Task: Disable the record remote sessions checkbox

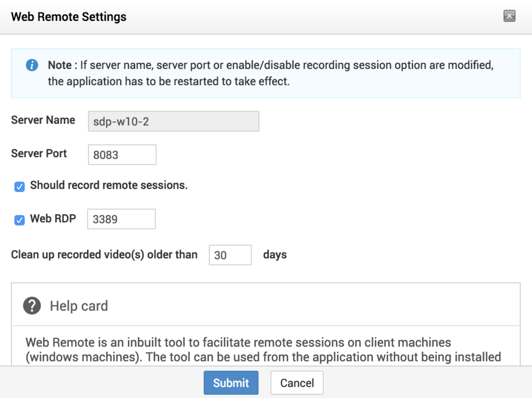Action: 20,187
